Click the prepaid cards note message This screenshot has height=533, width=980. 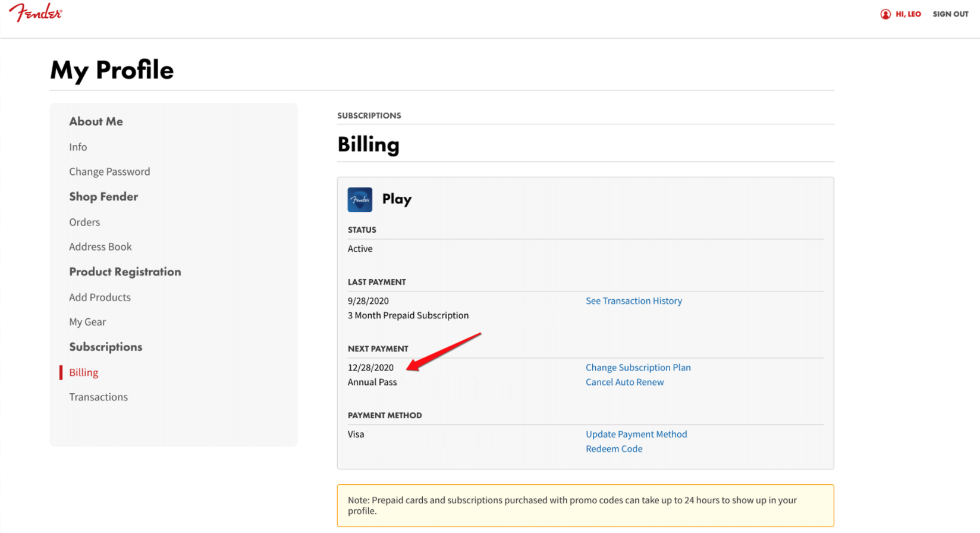585,506
